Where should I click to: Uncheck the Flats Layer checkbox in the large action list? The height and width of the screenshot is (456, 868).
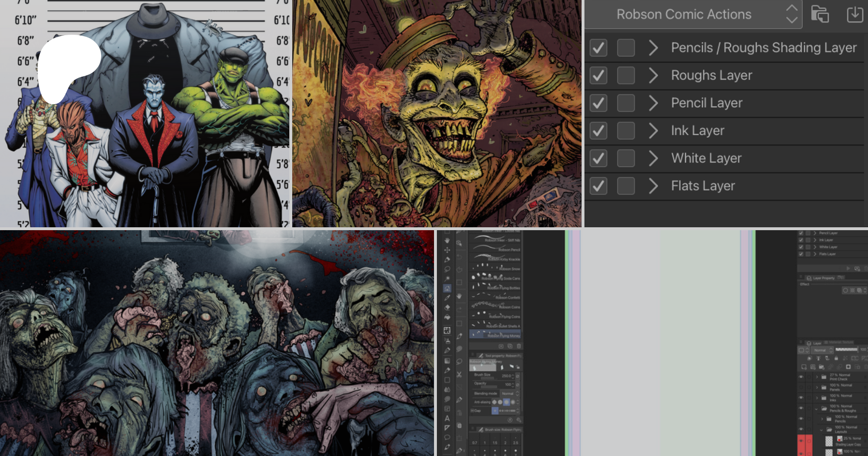pos(598,186)
